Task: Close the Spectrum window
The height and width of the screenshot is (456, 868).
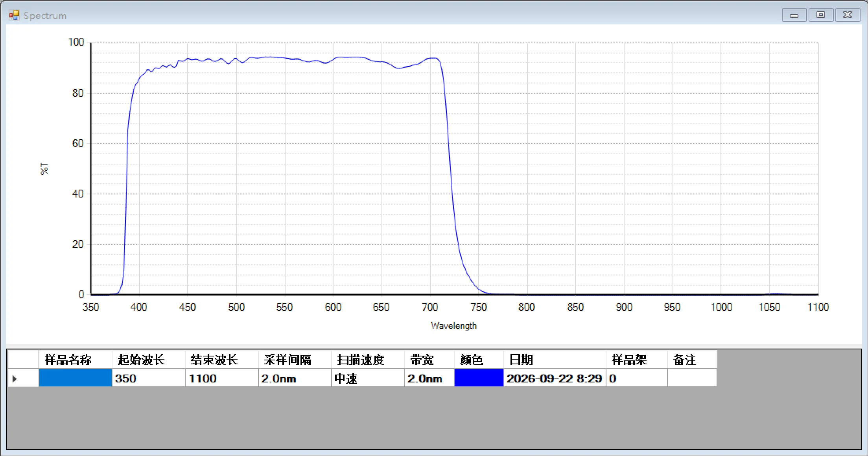Action: click(x=848, y=15)
